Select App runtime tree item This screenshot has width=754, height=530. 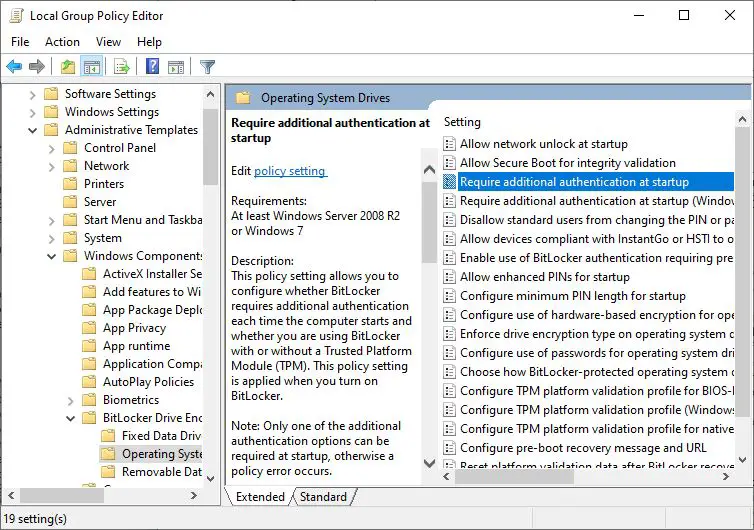(126, 346)
